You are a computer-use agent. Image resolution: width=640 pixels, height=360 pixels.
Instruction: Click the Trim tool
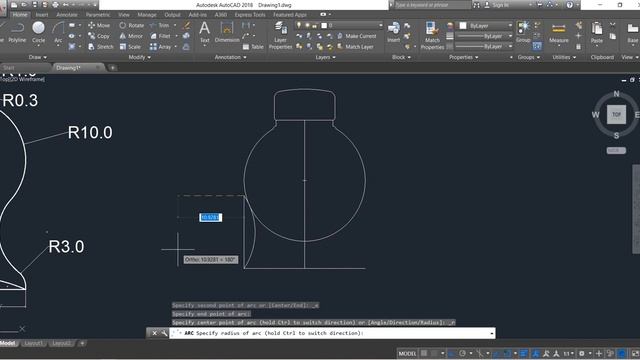(160, 25)
